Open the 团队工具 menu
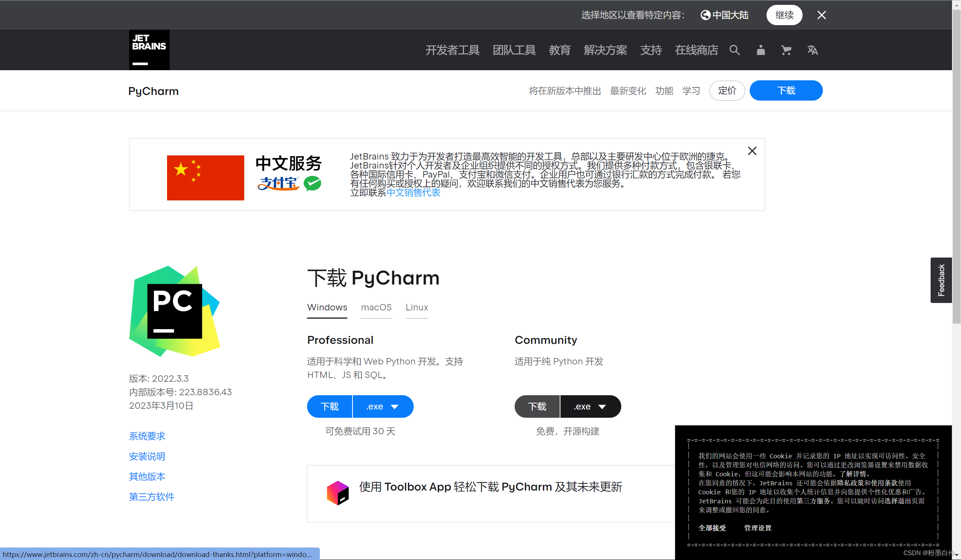Screen dimensions: 961x560 [514, 50]
